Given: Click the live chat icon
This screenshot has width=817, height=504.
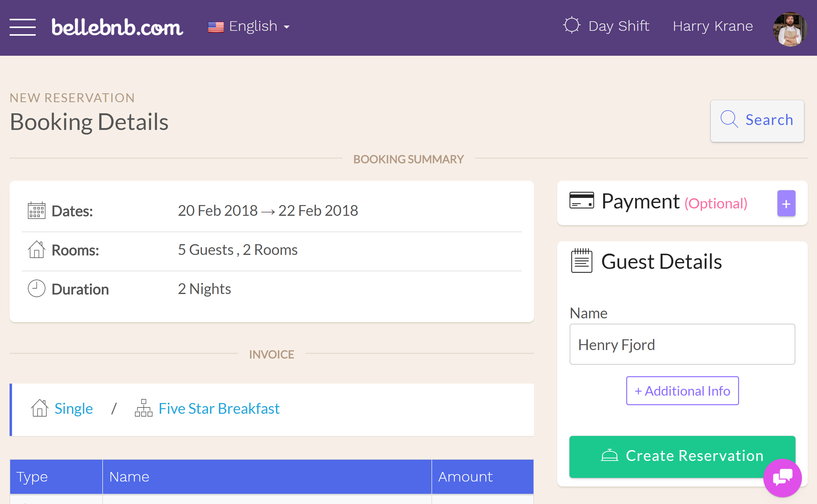Looking at the screenshot, I should pyautogui.click(x=782, y=480).
